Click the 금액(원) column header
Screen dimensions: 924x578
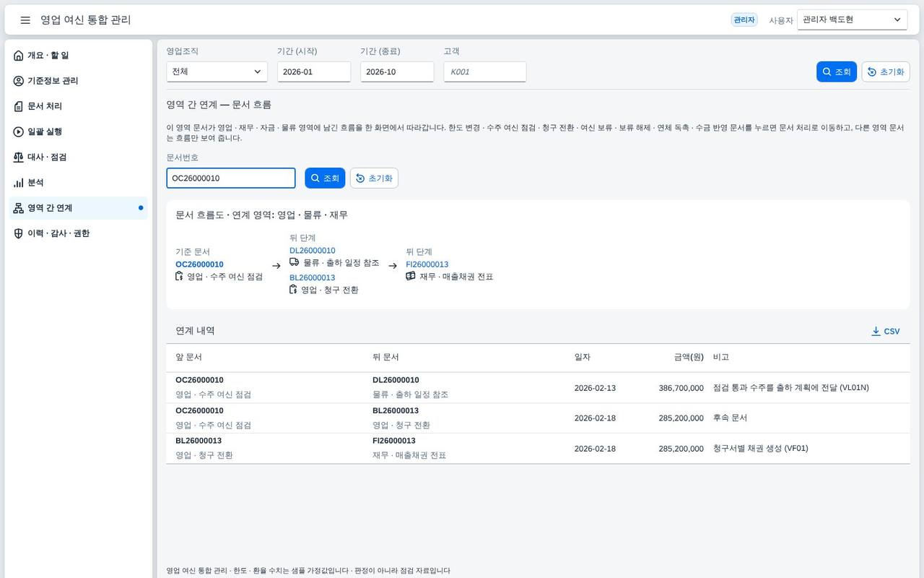tap(689, 357)
